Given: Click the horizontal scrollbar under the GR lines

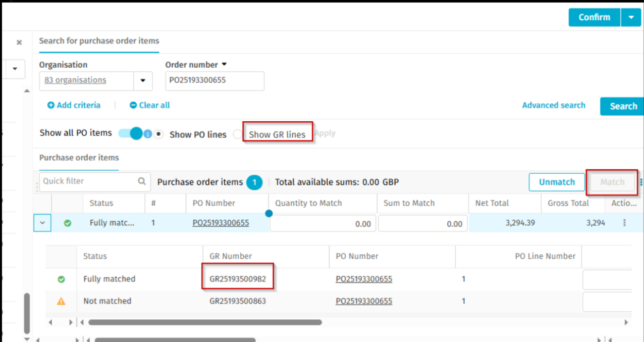Looking at the screenshot, I should tap(205, 322).
